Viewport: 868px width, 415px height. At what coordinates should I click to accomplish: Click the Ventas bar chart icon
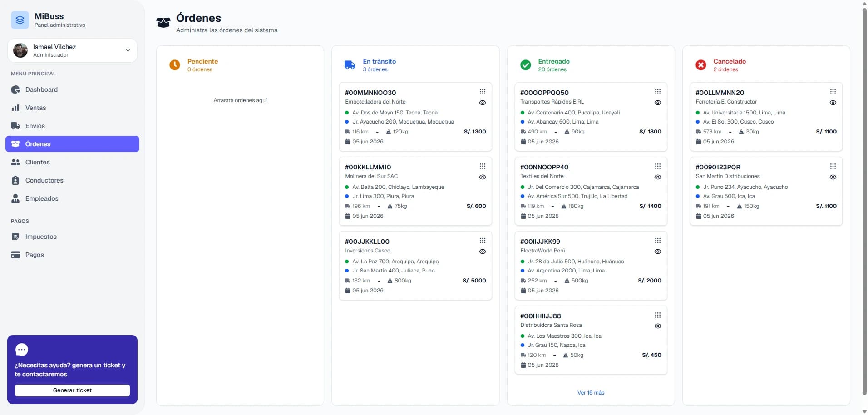15,108
